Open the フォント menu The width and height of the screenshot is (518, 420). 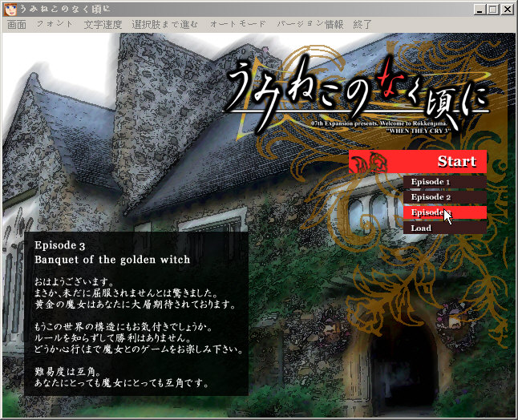click(x=55, y=24)
